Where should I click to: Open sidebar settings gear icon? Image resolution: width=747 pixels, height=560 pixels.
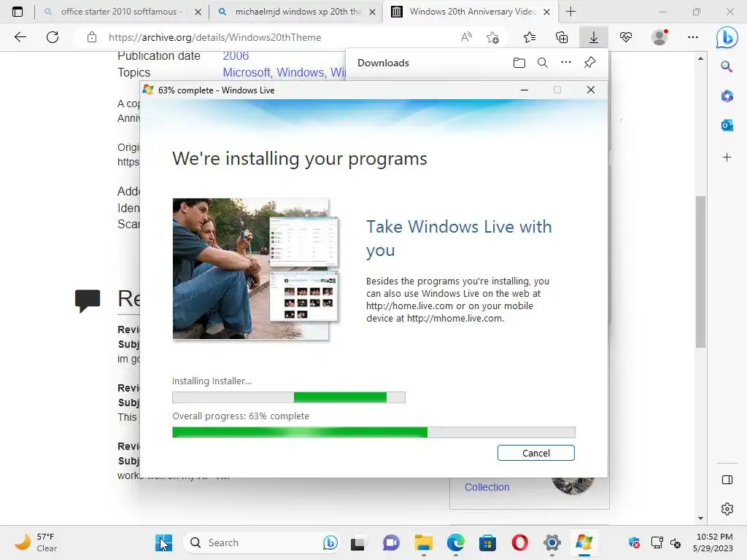(x=727, y=509)
